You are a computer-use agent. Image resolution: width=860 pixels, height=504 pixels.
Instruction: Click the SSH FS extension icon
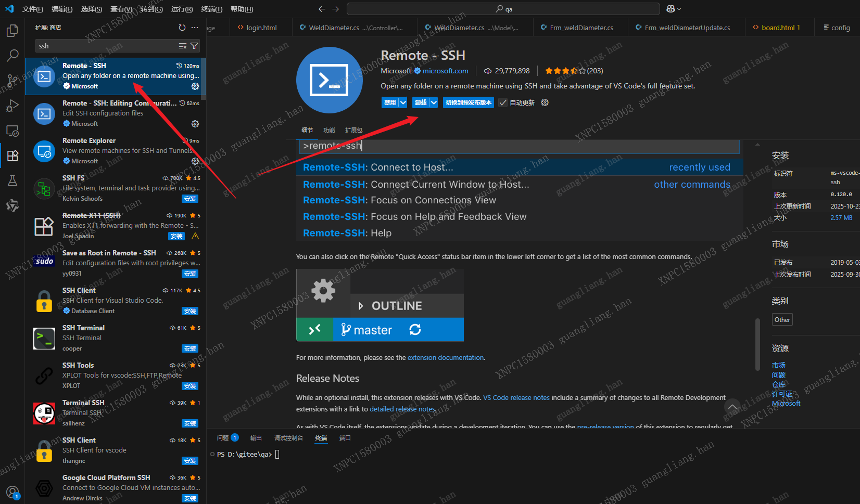44,188
